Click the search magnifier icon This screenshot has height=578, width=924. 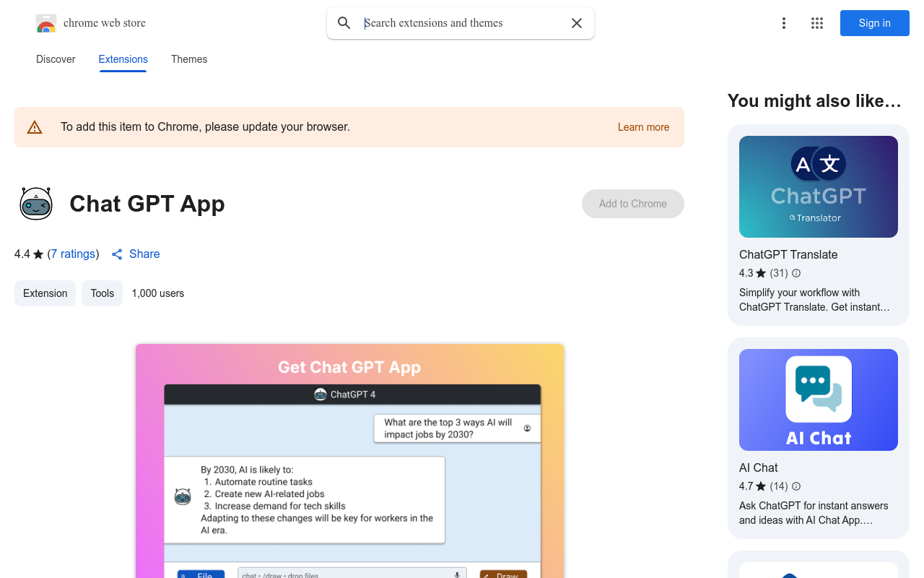point(344,23)
